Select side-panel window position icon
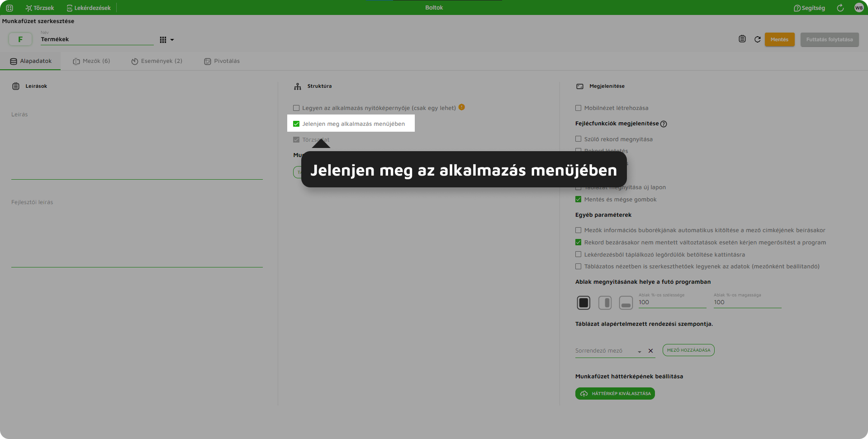This screenshot has height=439, width=868. [605, 303]
